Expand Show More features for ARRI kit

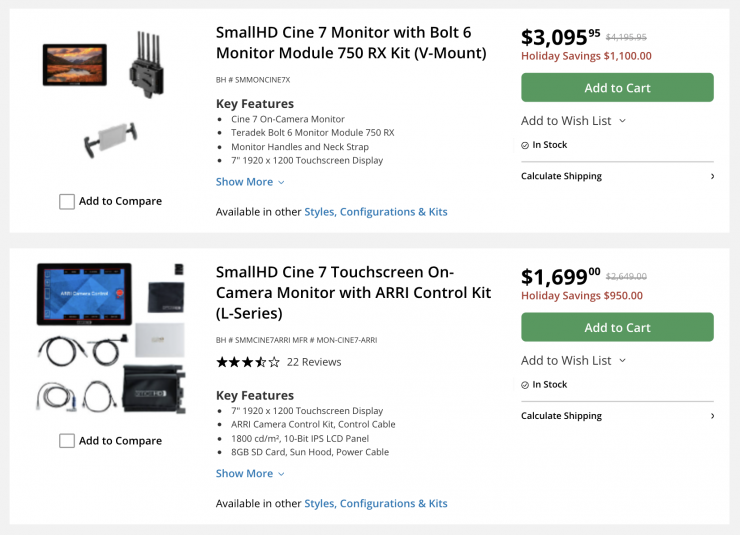pyautogui.click(x=250, y=474)
